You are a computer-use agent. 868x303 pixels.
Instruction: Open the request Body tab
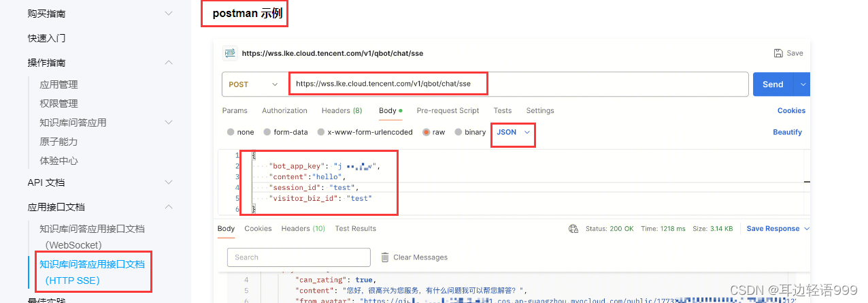pyautogui.click(x=390, y=110)
